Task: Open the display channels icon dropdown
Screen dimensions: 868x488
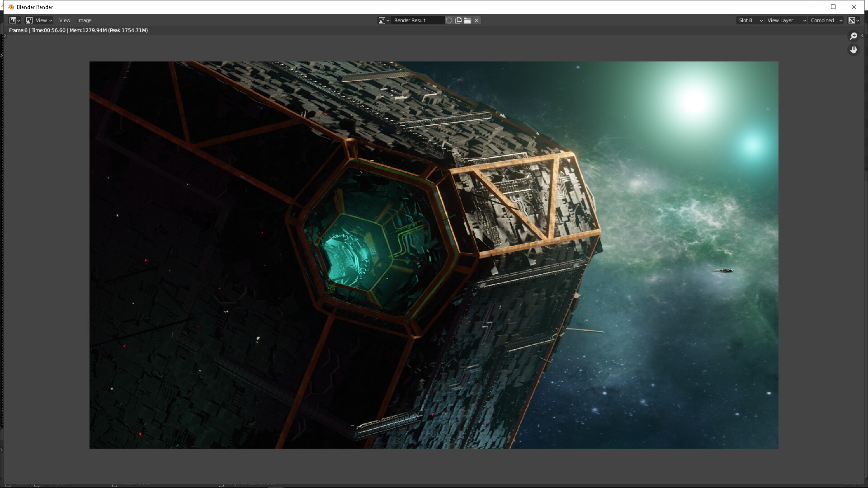Action: point(854,20)
